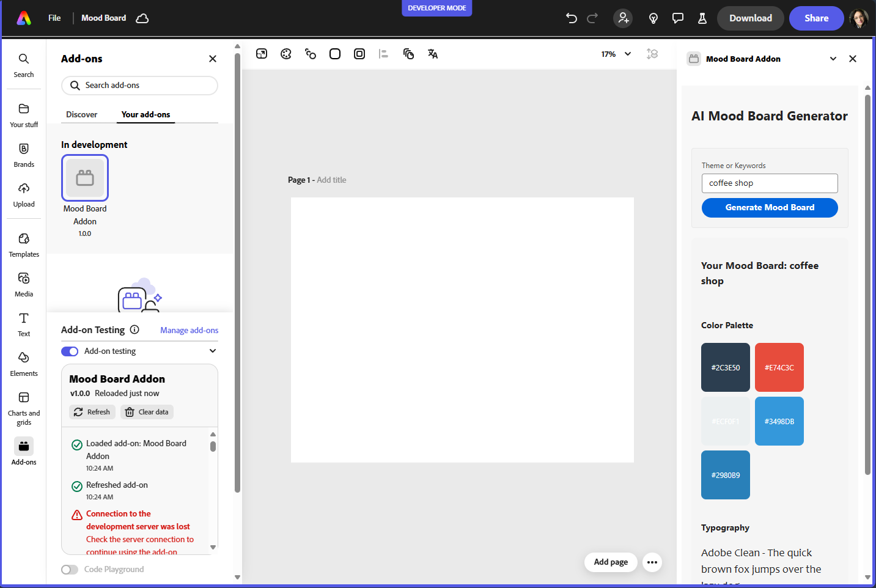Open the comments icon
Viewport: 876px width, 588px height.
tap(678, 18)
